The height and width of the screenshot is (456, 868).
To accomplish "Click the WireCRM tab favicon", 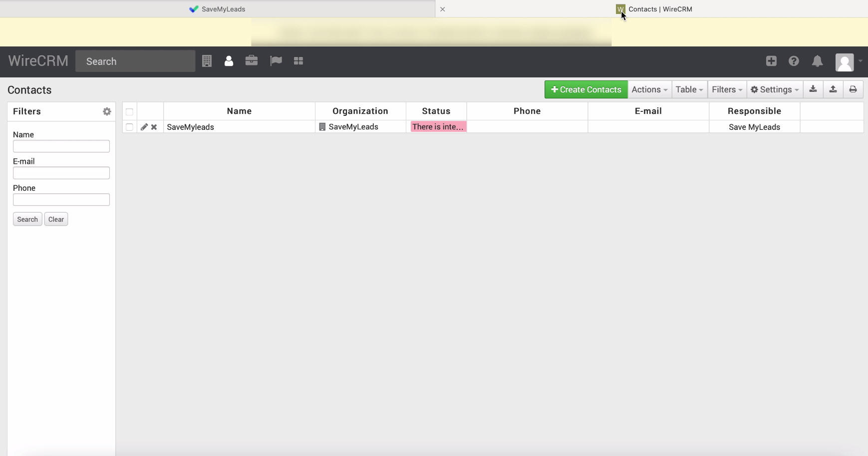I will click(x=620, y=9).
